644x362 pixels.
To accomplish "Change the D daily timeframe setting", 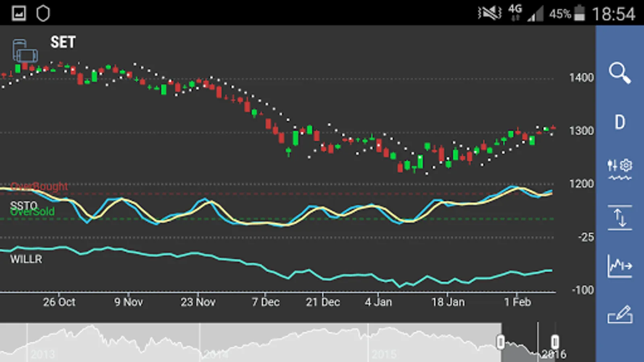I will pos(620,122).
